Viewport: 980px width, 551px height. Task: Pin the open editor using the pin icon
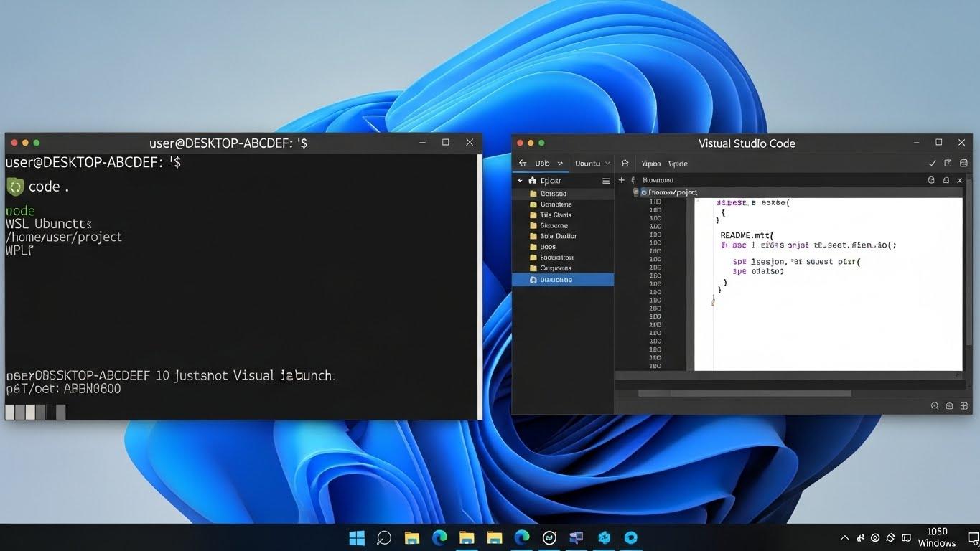(x=946, y=180)
